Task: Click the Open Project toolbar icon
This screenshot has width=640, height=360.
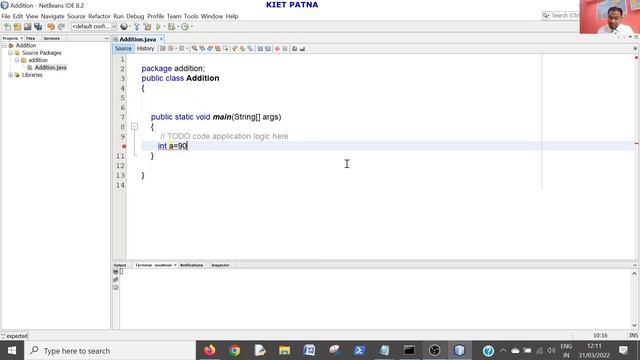Action: 27,27
